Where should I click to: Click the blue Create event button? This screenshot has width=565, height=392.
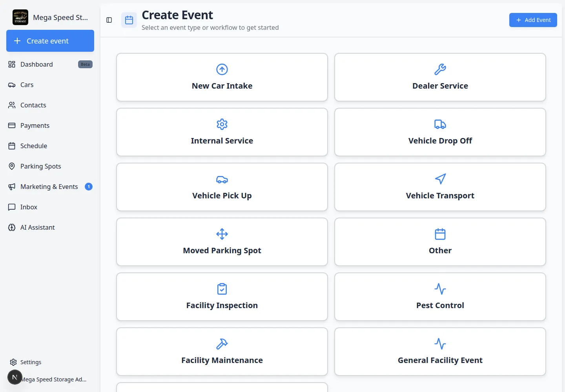tap(50, 41)
